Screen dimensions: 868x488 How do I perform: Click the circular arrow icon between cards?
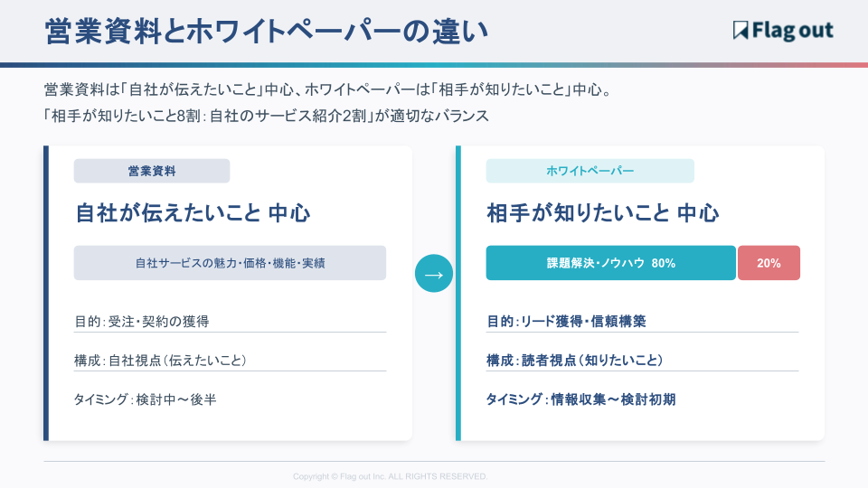(434, 274)
